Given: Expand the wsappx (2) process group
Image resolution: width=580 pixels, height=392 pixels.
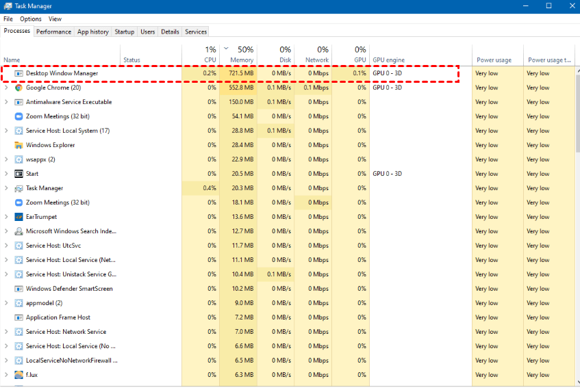Looking at the screenshot, I should pyautogui.click(x=6, y=159).
